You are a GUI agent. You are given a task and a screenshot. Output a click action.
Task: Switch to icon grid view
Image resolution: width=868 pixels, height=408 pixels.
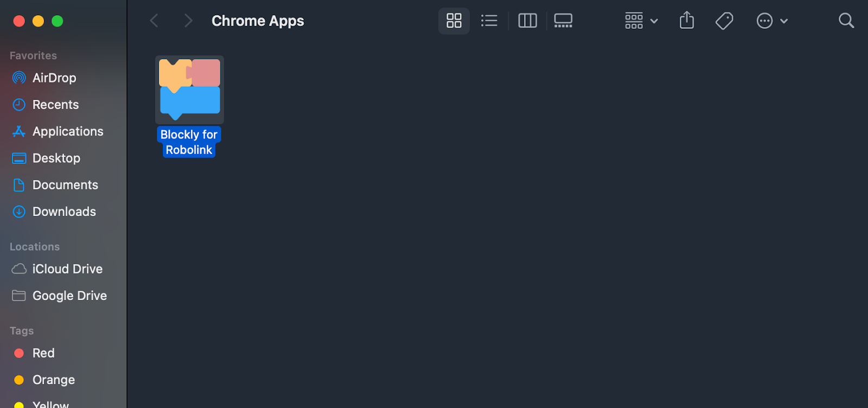[x=454, y=21]
